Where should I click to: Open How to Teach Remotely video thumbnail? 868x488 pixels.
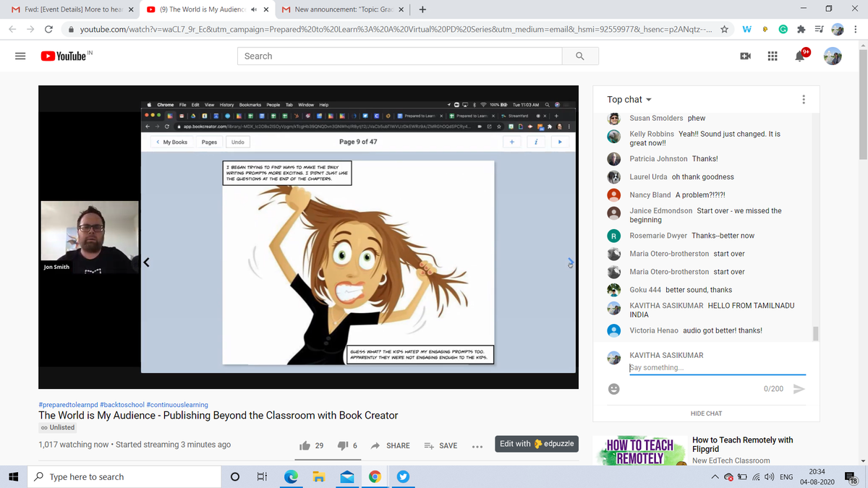(x=639, y=450)
